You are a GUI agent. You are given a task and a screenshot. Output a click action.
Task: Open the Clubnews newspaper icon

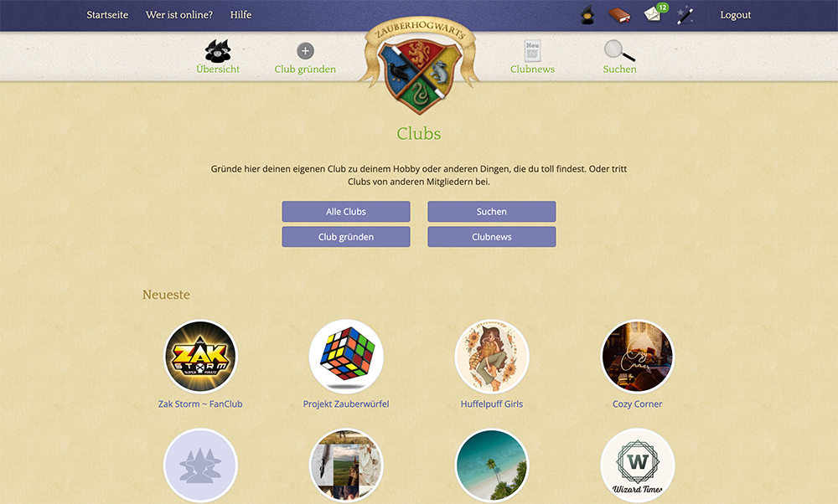(x=532, y=51)
